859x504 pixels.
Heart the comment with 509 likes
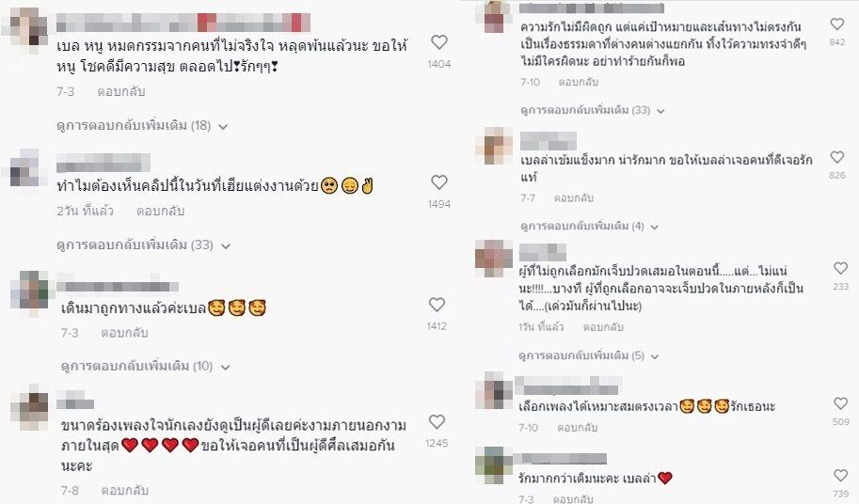[x=840, y=403]
